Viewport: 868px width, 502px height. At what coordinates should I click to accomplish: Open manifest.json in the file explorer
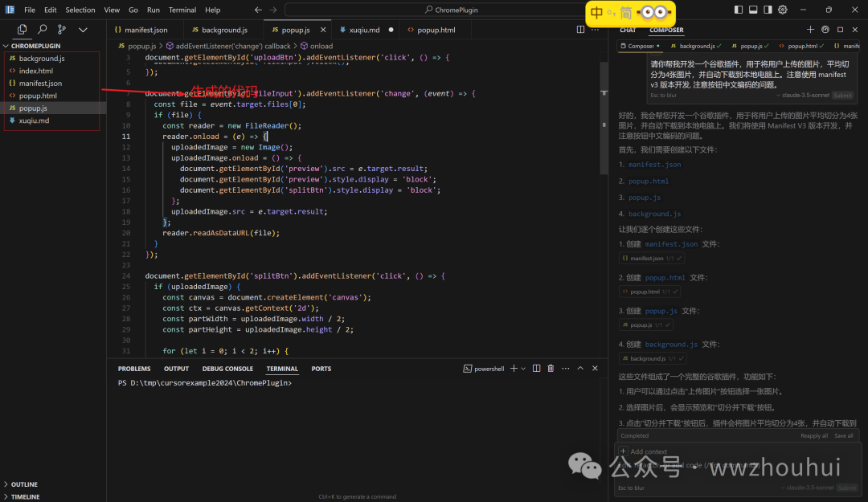click(x=40, y=84)
